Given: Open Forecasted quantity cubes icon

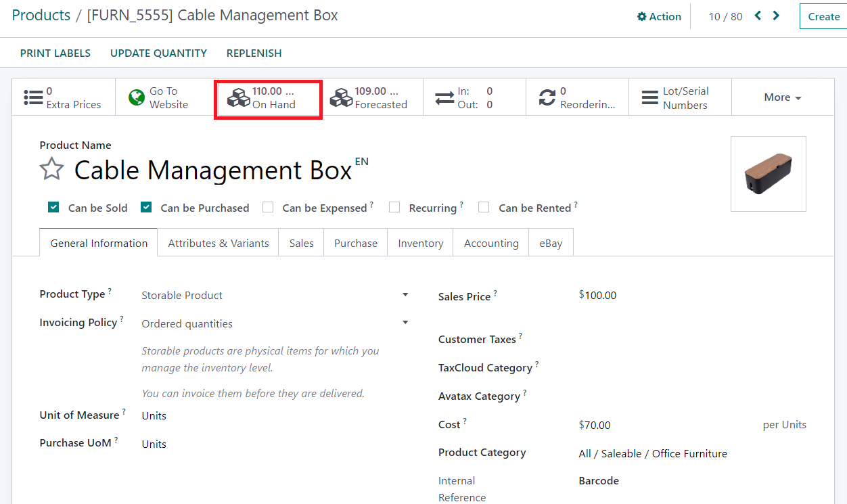Looking at the screenshot, I should tap(341, 98).
